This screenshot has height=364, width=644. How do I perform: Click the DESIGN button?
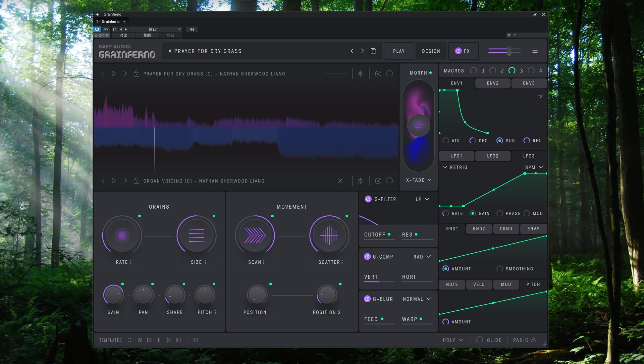431,51
